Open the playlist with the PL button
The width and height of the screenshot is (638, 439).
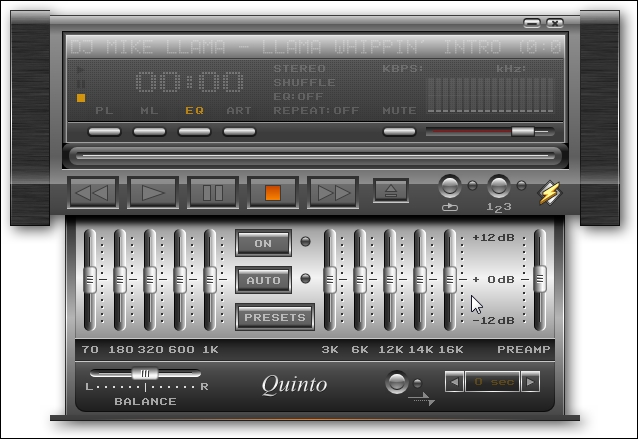click(x=104, y=131)
